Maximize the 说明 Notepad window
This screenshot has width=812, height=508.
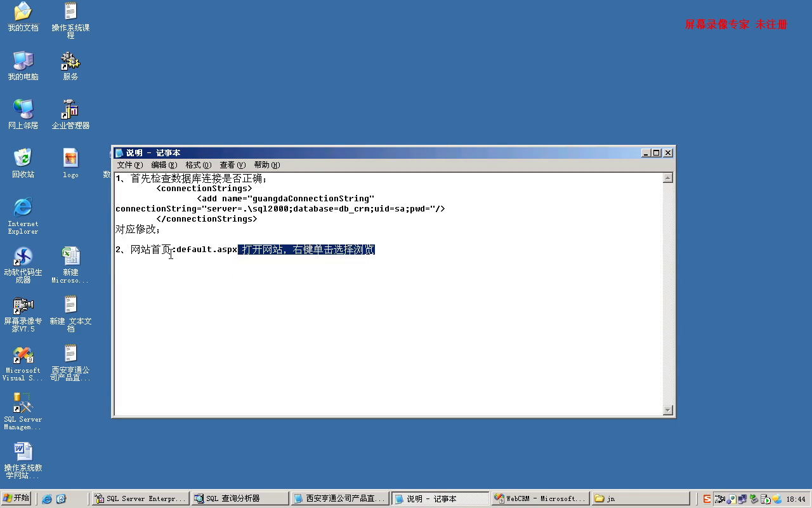(657, 153)
